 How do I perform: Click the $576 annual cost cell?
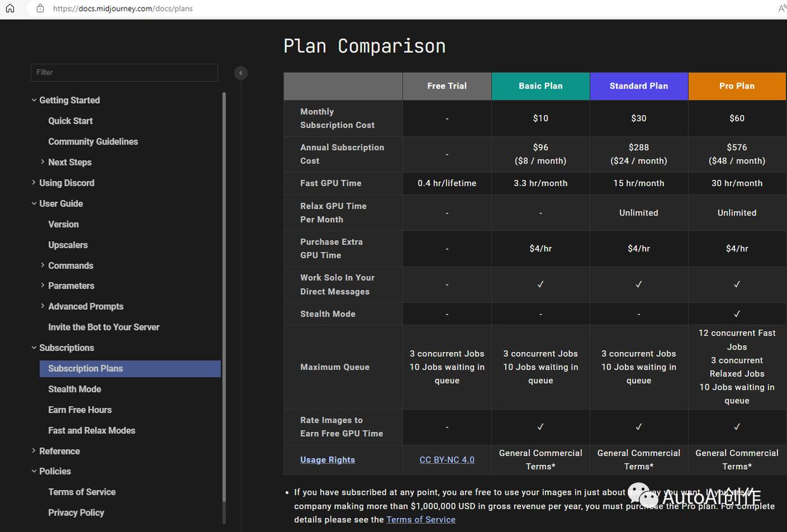[x=737, y=154]
